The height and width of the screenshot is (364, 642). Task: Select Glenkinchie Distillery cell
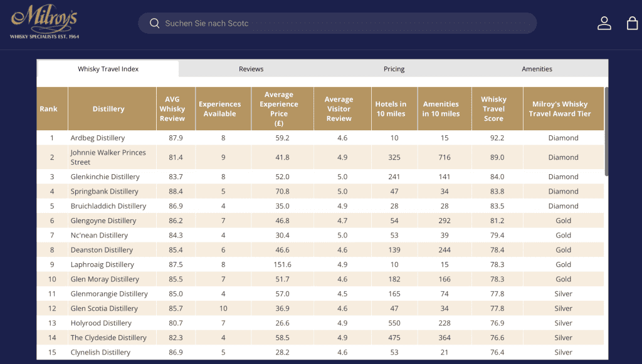click(112, 177)
